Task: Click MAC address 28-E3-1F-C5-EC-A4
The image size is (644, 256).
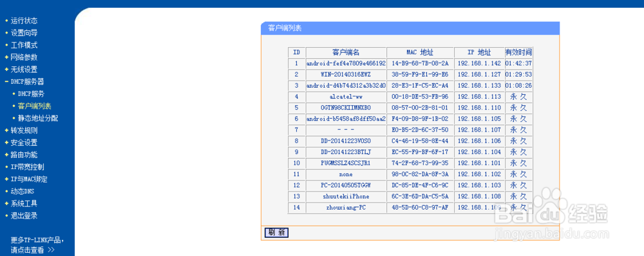Action: click(420, 86)
